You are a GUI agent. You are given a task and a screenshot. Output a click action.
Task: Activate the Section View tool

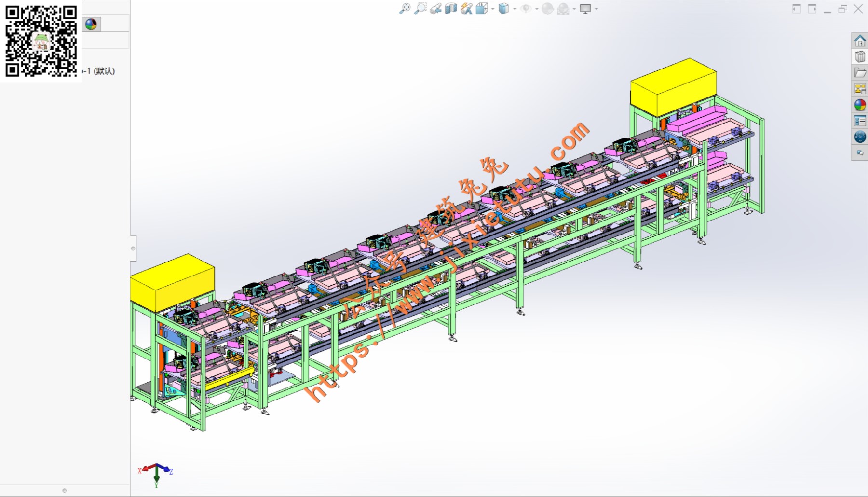coord(451,9)
